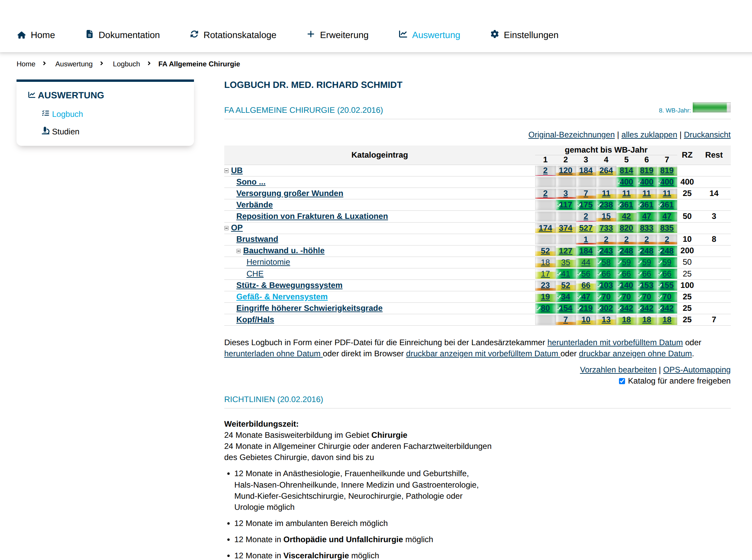Click the Original-Bezeichnungen link

[x=571, y=135]
